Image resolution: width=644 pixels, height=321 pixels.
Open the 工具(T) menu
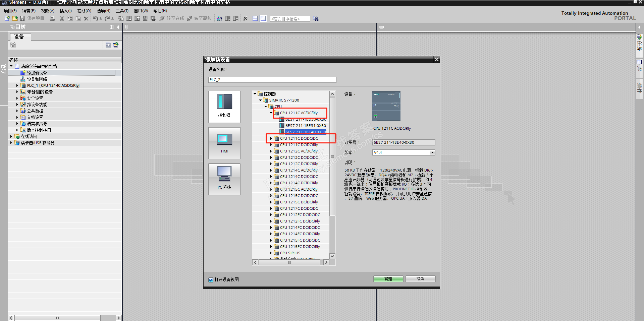pyautogui.click(x=122, y=11)
